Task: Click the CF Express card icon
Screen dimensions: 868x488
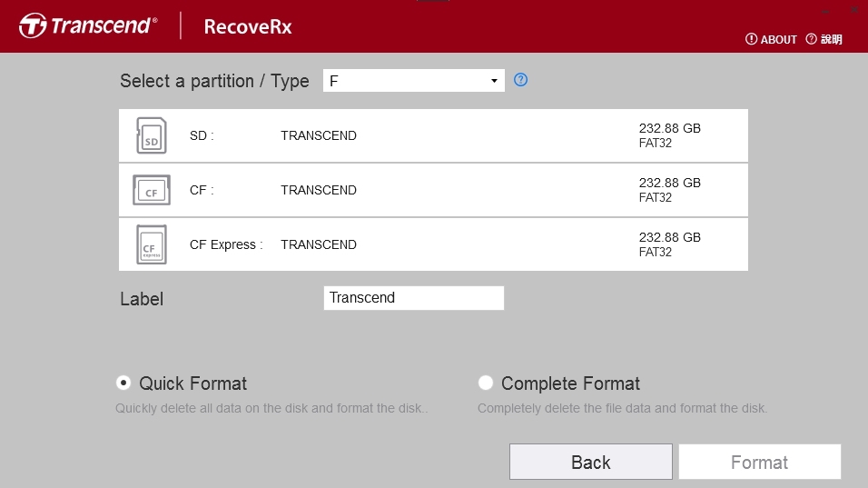Action: [151, 244]
